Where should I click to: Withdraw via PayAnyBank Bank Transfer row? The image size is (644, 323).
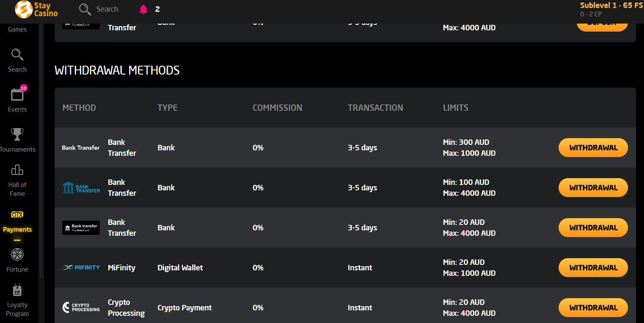[593, 228]
